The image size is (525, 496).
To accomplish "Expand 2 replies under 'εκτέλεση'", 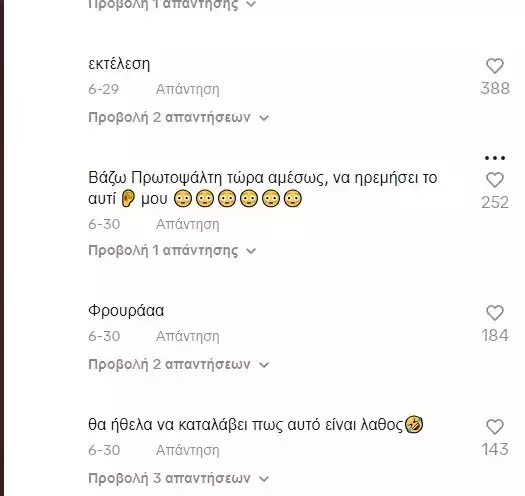I will pos(178,118).
